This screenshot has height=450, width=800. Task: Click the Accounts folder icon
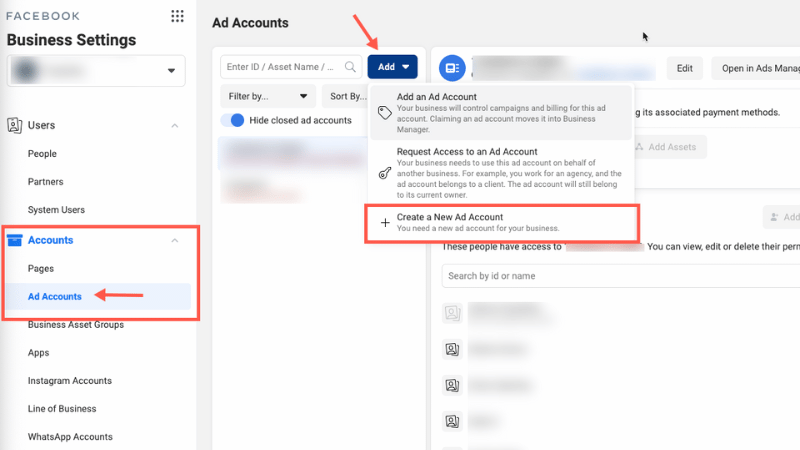pos(15,240)
